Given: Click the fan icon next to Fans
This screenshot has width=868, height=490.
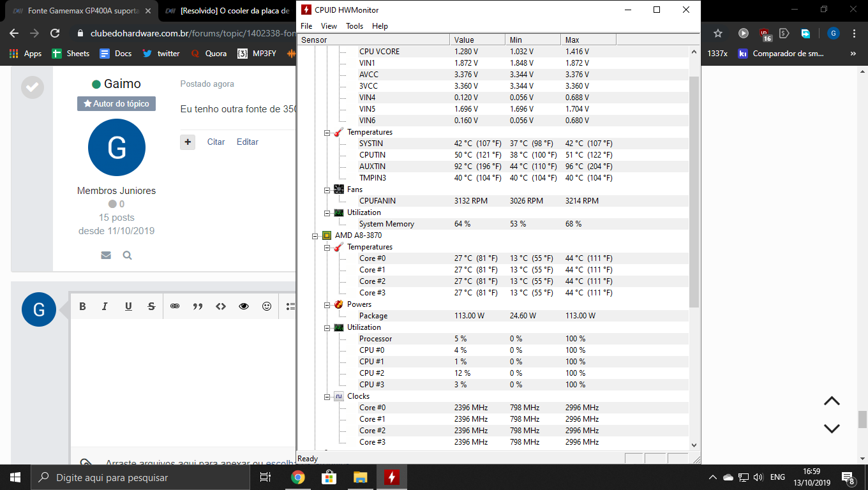Looking at the screenshot, I should 339,189.
